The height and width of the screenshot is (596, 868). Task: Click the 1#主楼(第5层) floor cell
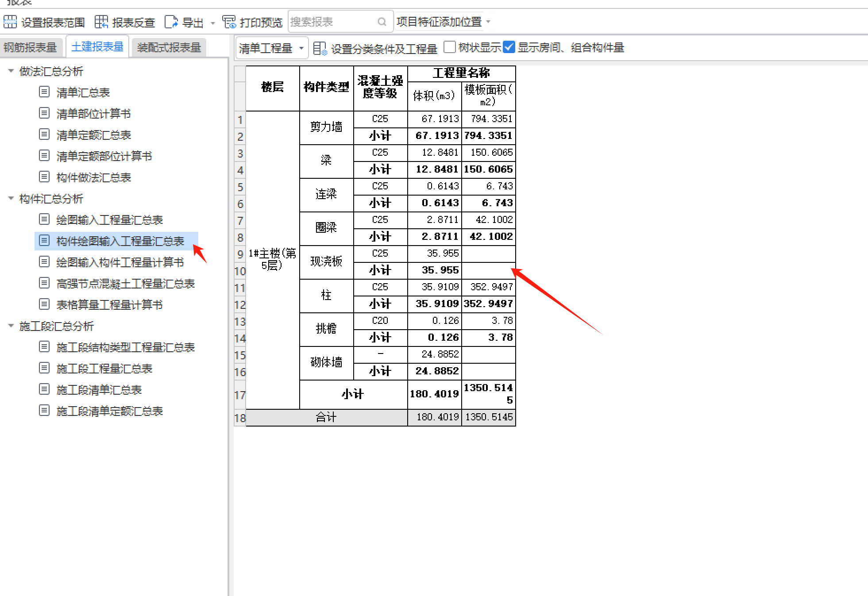[273, 260]
